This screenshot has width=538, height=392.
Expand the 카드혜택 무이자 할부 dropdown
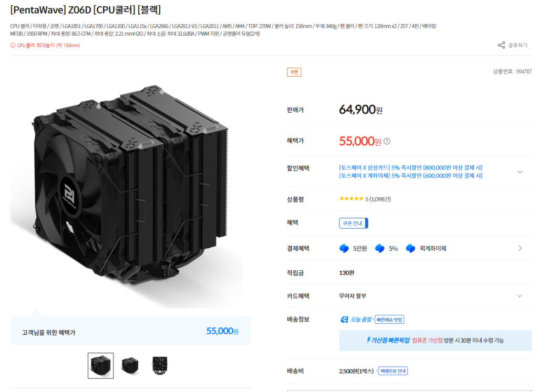tap(520, 296)
